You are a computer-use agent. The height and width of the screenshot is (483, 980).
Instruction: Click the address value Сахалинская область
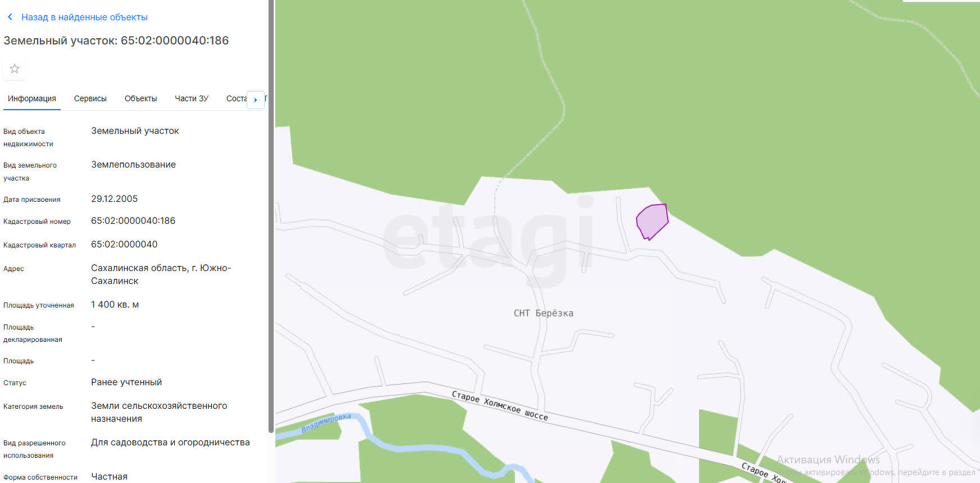(x=161, y=274)
